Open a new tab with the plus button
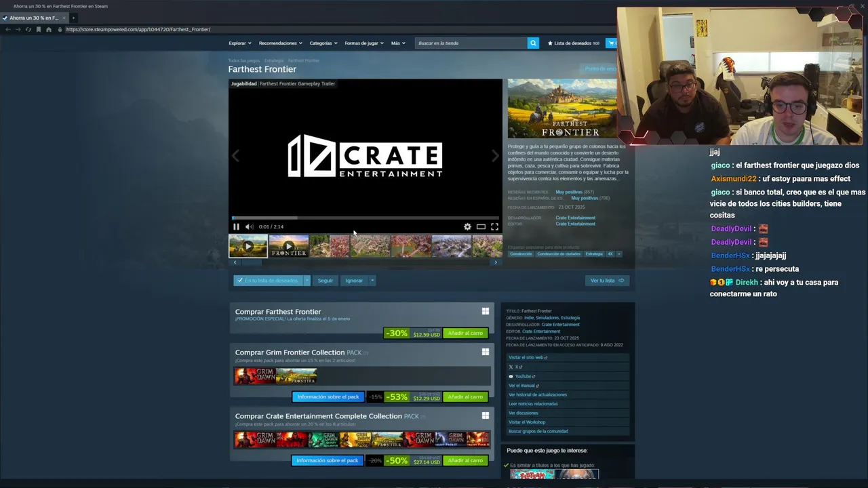 pyautogui.click(x=73, y=18)
